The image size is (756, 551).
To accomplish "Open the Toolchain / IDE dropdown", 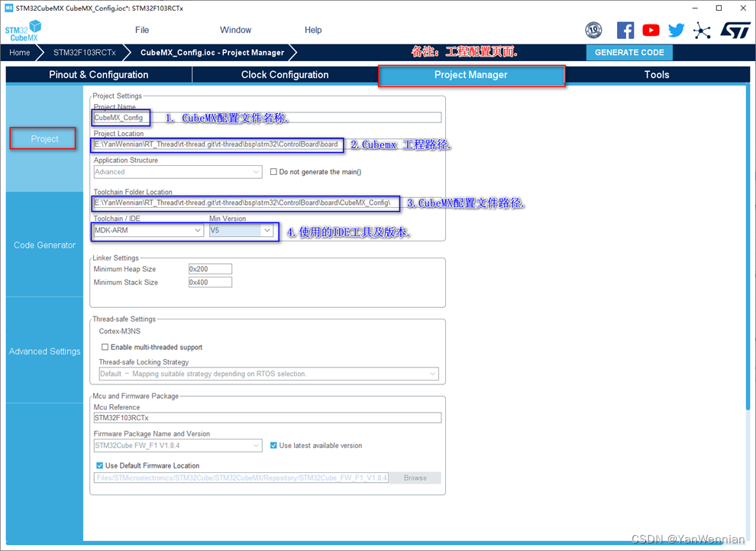I will pos(148,230).
